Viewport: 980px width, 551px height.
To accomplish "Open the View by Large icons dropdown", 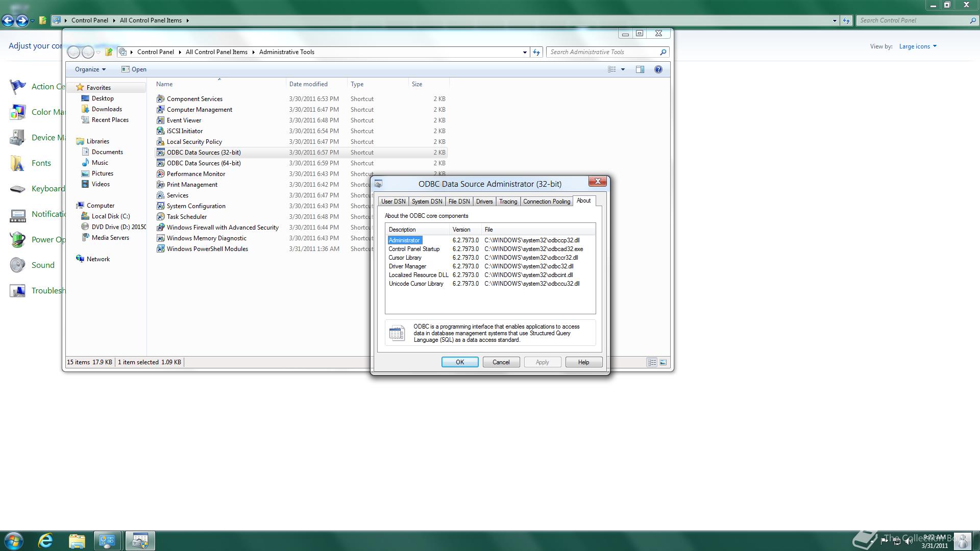I will (x=917, y=46).
